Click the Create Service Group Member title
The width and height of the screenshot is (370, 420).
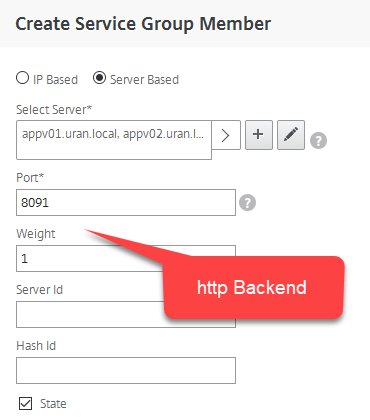(x=143, y=24)
